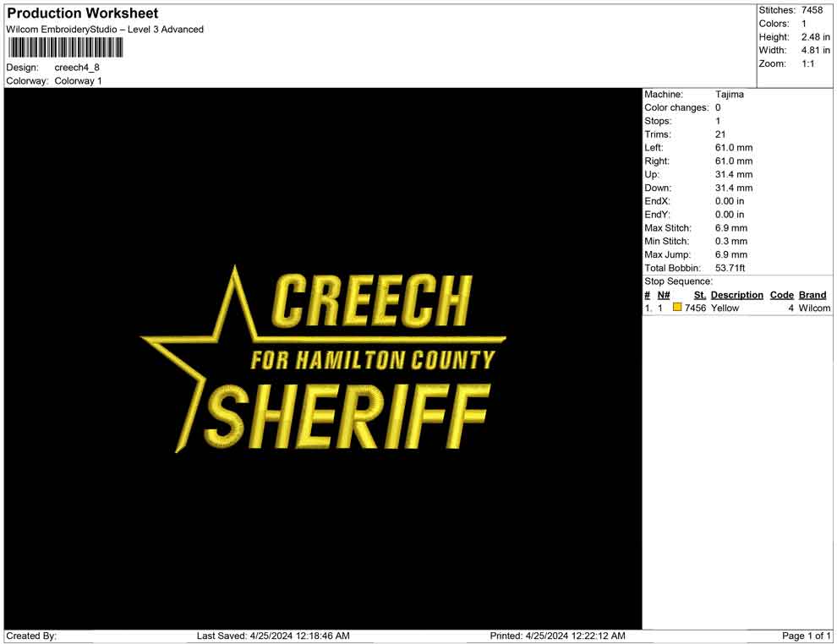Select the yellow thread color swatch

pyautogui.click(x=676, y=308)
